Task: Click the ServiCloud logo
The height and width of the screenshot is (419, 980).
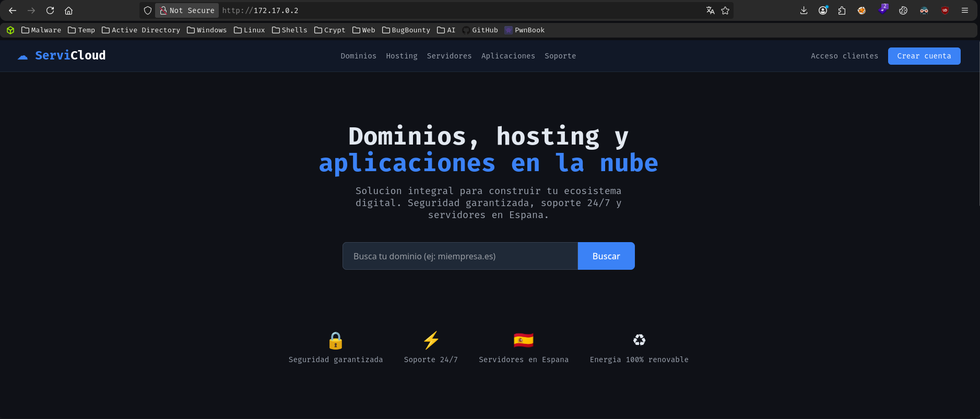Action: [62, 55]
